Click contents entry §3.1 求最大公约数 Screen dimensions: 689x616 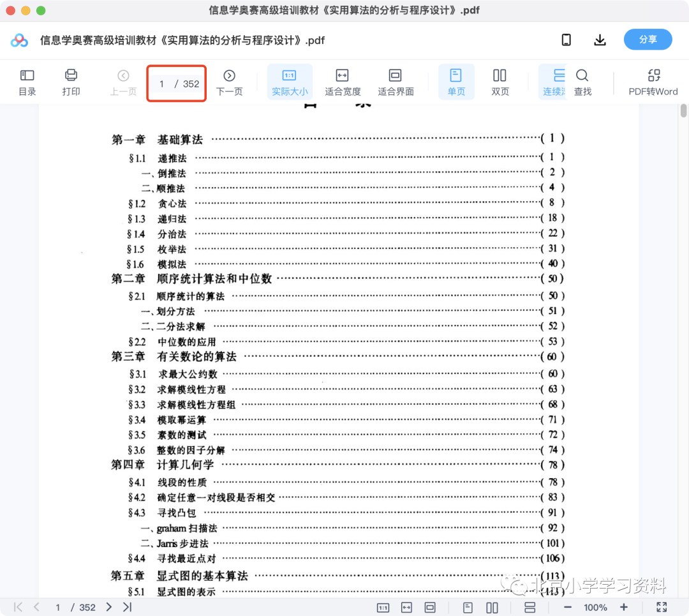click(346, 374)
